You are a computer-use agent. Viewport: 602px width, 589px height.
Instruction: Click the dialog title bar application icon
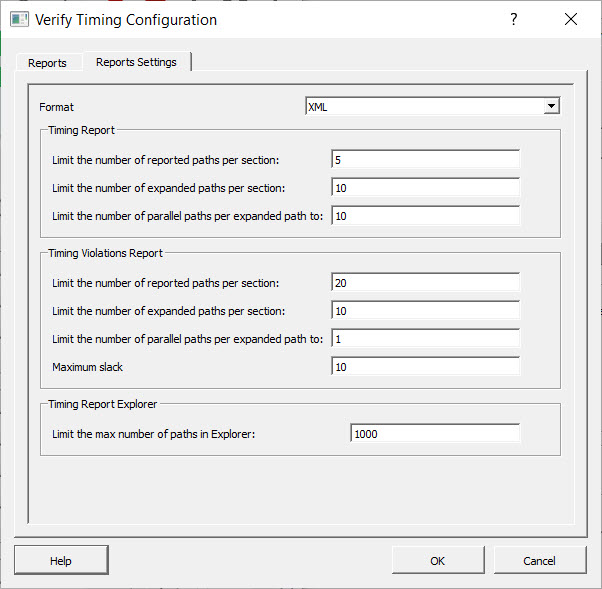(x=19, y=19)
